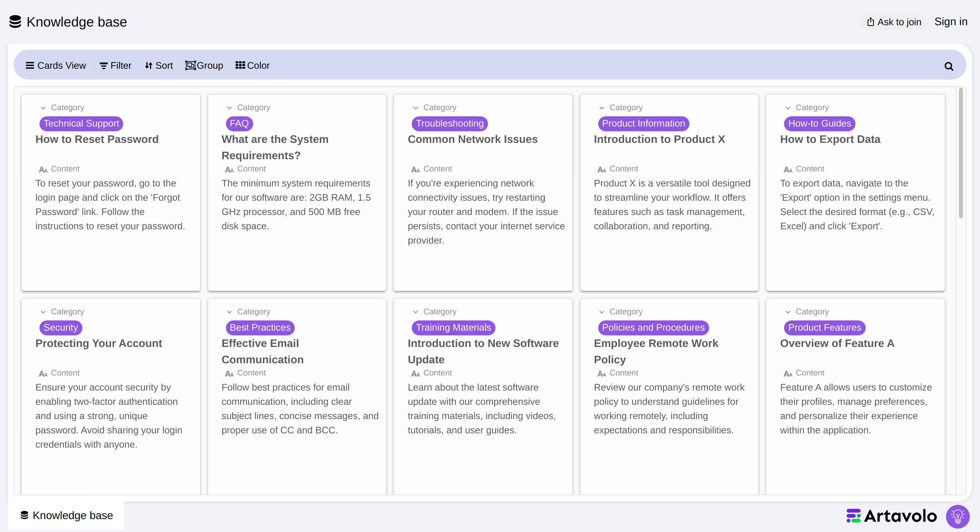Open What are the System Requirements? title
The height and width of the screenshot is (532, 980).
(275, 147)
